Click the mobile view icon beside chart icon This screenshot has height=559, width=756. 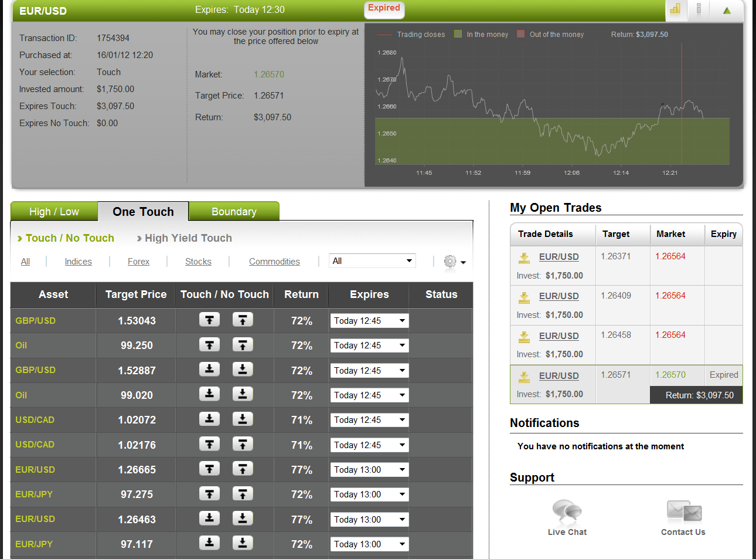coord(699,10)
